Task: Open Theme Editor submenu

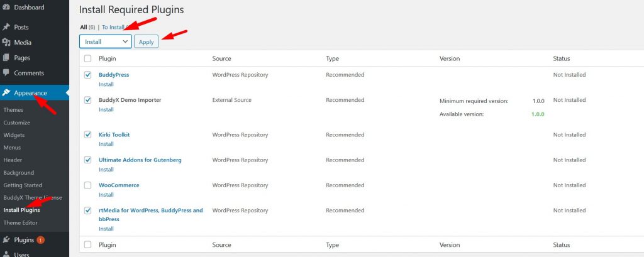Action: 20,222
